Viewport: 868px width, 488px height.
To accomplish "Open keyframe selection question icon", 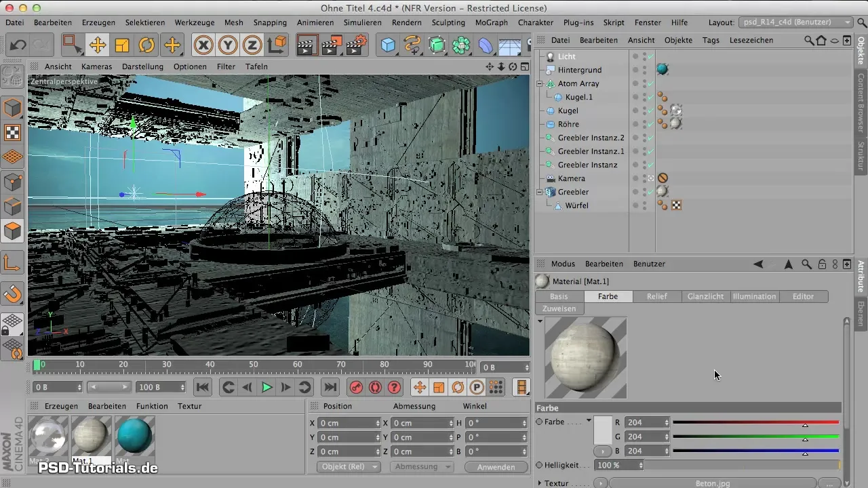I will [394, 387].
